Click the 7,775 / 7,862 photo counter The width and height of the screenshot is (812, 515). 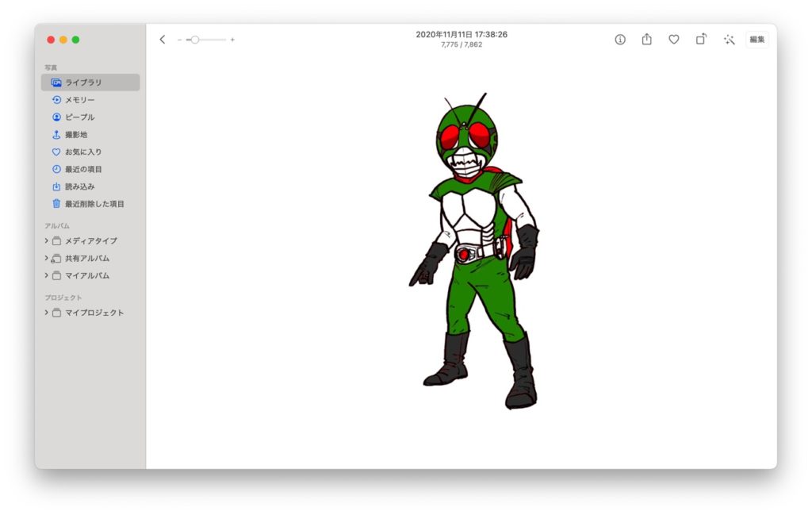[x=462, y=44]
